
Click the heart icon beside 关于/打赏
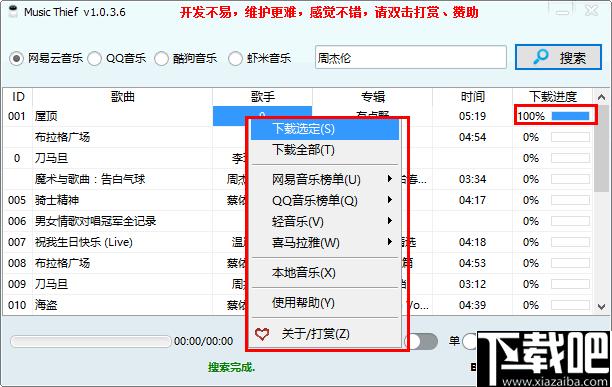pyautogui.click(x=262, y=334)
